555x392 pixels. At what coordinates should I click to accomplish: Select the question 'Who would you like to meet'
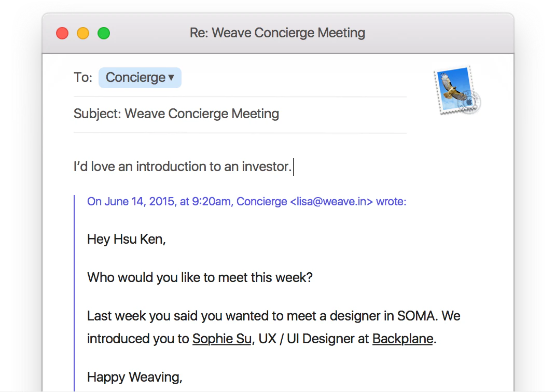200,277
